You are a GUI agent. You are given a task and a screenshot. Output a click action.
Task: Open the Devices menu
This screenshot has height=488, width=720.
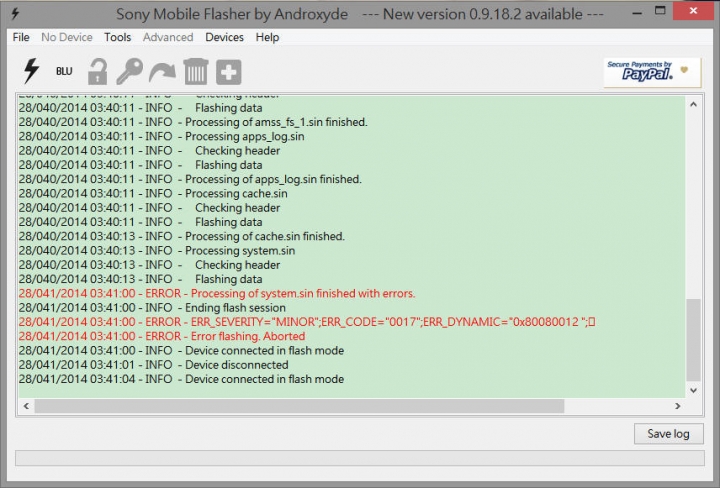tap(225, 37)
